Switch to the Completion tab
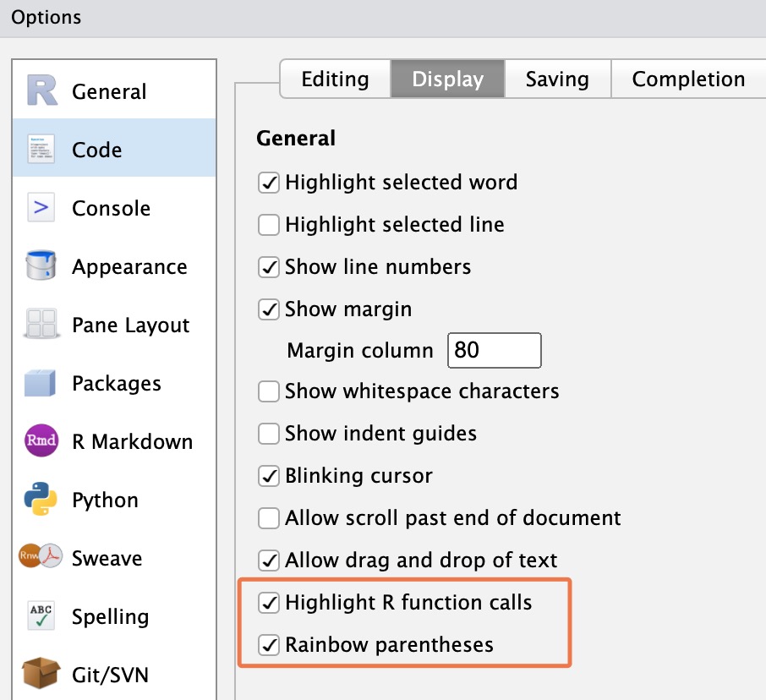 pos(688,79)
